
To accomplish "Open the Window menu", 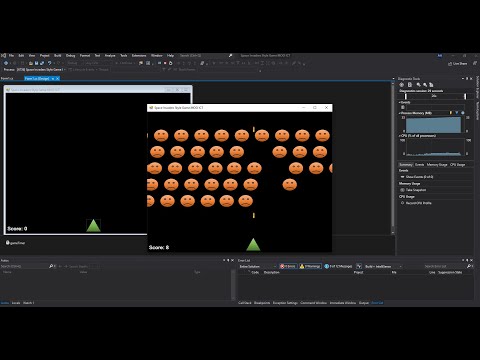I will point(157,55).
